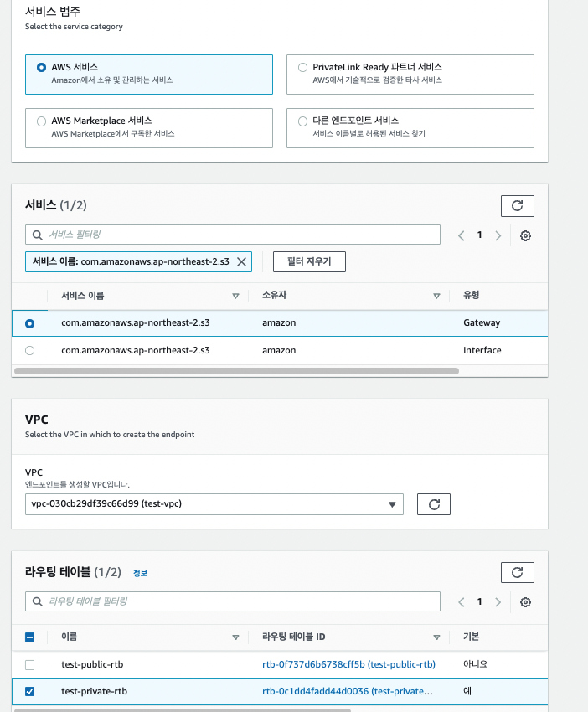588x712 pixels.
Task: Click the 기본 column header in 라우팅 테이블
Action: pos(471,637)
